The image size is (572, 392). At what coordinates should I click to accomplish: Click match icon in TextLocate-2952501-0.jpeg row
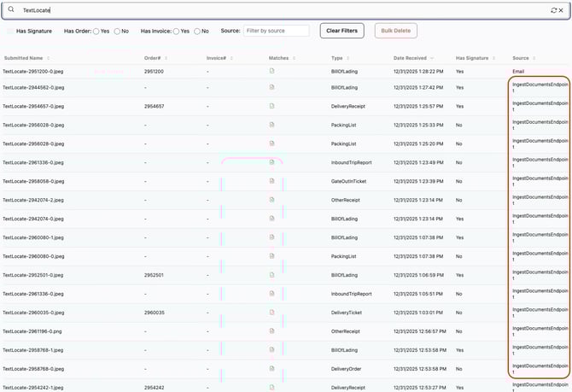point(271,275)
